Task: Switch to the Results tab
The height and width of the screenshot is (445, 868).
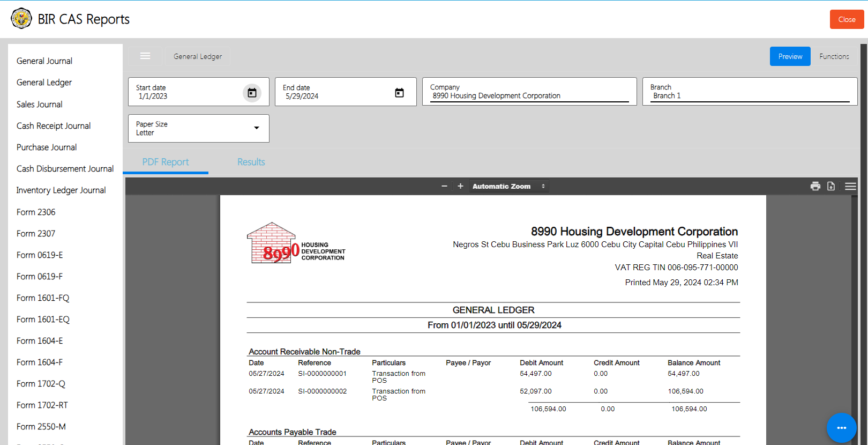Action: tap(251, 162)
